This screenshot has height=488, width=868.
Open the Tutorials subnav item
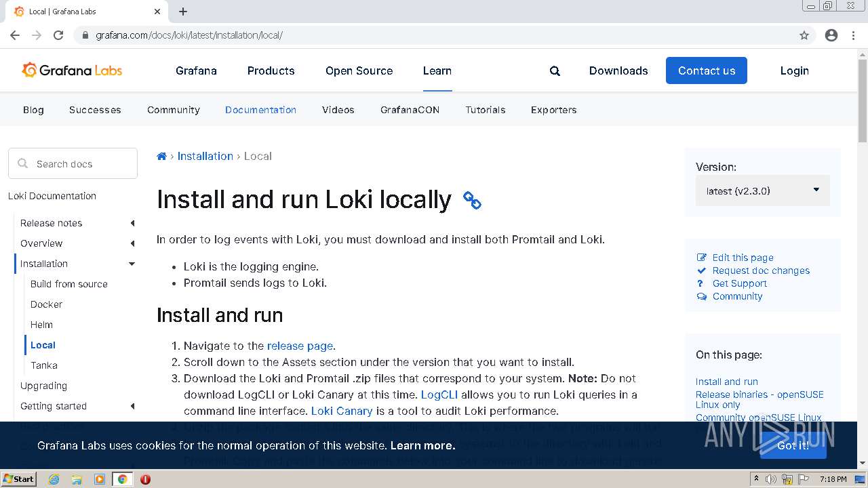click(x=485, y=110)
